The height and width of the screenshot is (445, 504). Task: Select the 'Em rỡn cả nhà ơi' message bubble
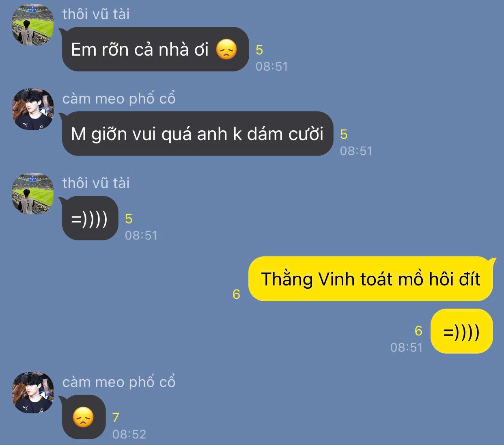(x=155, y=49)
